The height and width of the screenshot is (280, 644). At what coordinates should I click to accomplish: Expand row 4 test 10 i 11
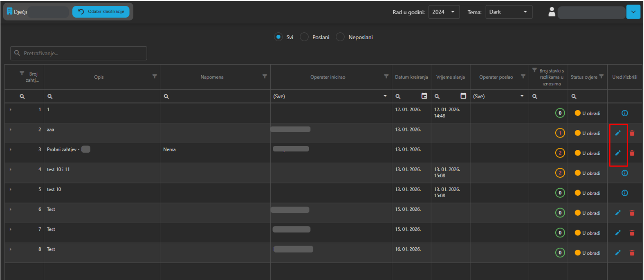[11, 169]
